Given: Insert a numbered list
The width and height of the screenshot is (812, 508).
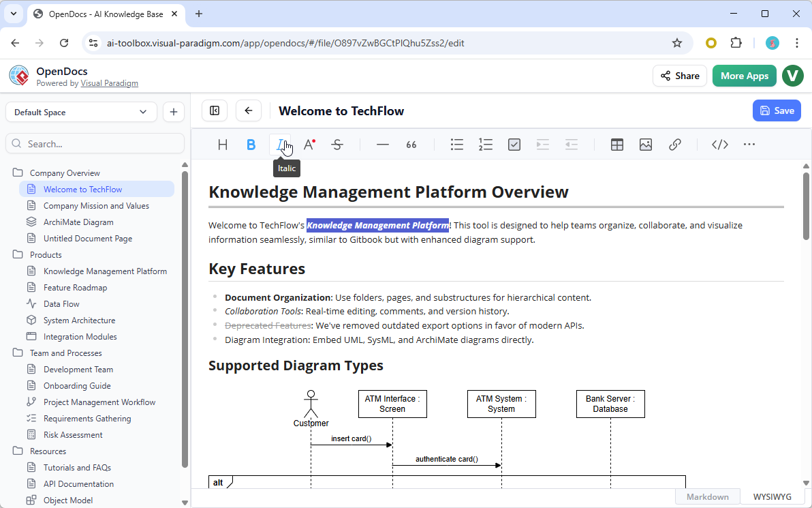Looking at the screenshot, I should coord(485,145).
